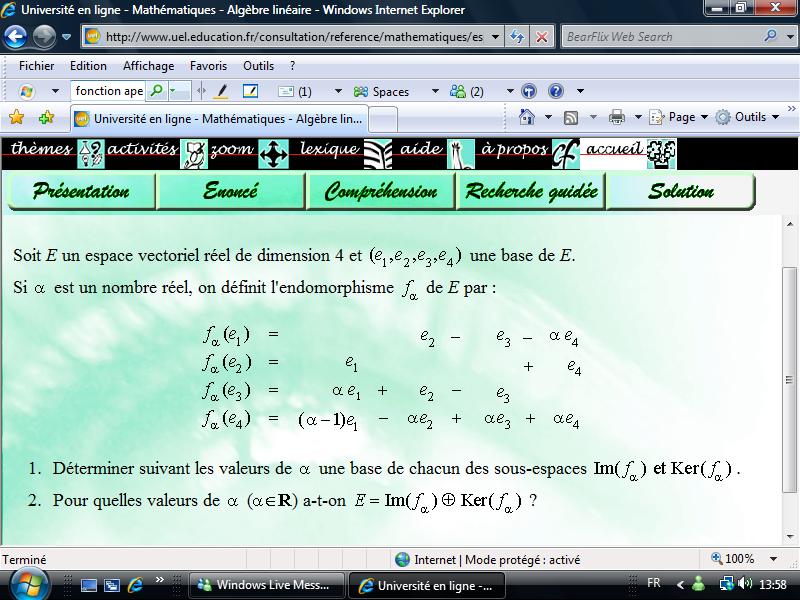Open the Outils gear command menu

click(747, 117)
